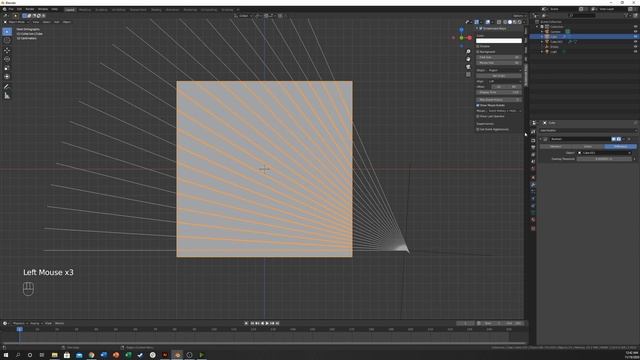Image resolution: width=640 pixels, height=360 pixels.
Task: Open the viewport Add menu
Action: click(57, 22)
